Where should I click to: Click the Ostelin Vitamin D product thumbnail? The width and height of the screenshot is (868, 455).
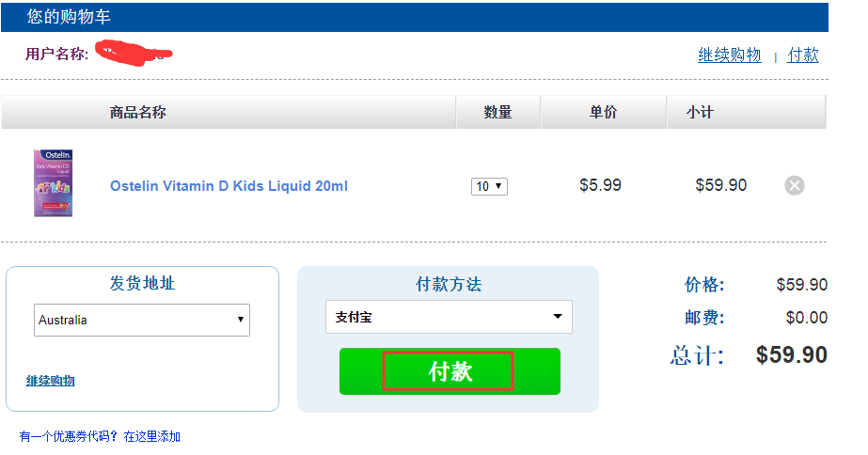click(53, 183)
